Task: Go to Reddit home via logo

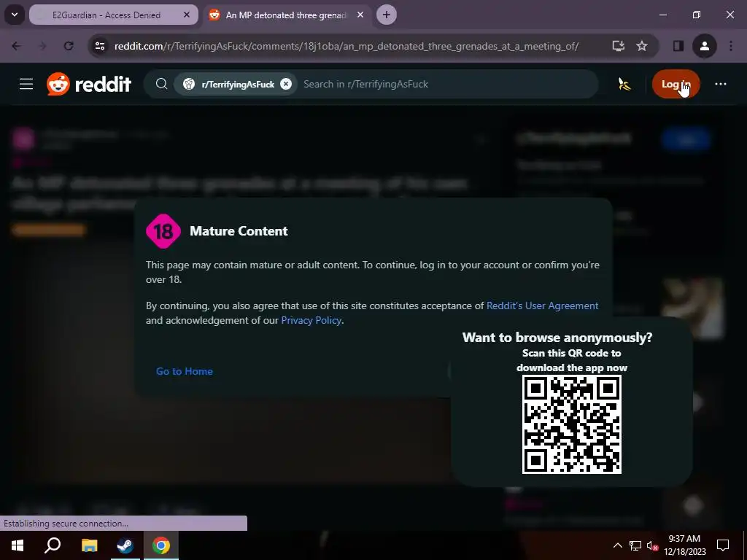Action: (89, 85)
